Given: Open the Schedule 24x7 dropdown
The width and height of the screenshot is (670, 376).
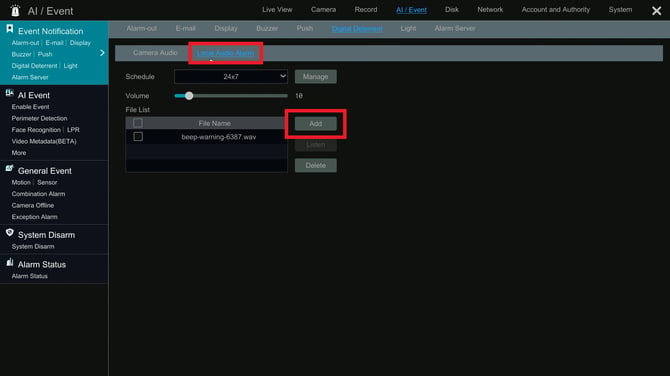Looking at the screenshot, I should tap(231, 76).
